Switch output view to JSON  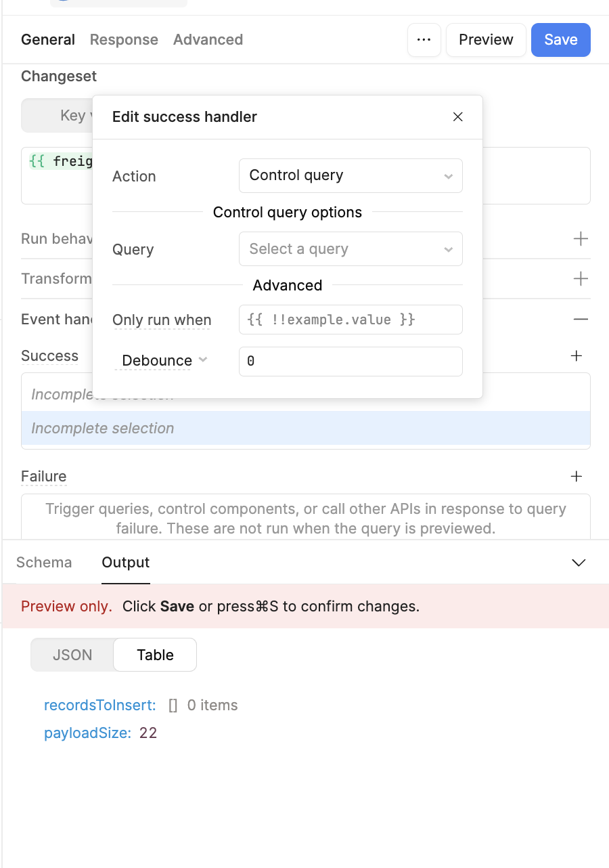(x=72, y=655)
